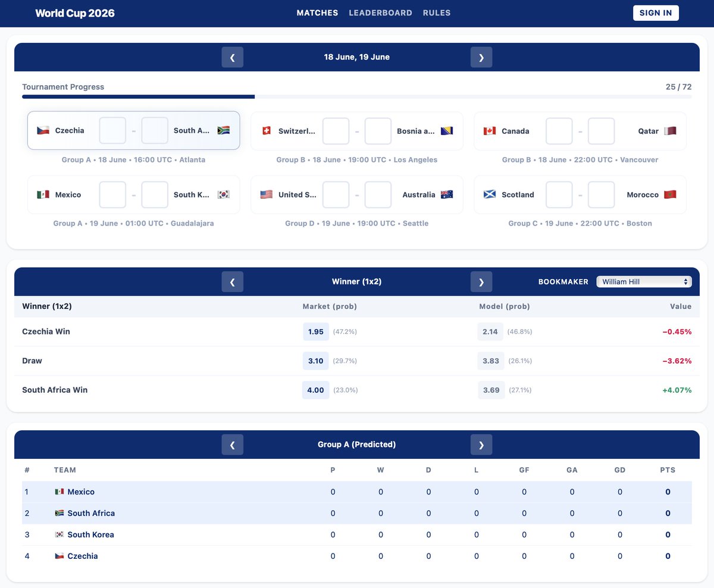Click 'Group D • 19 June • 19:00 UTC • Seattle' text
The width and height of the screenshot is (714, 588).
[x=357, y=224]
